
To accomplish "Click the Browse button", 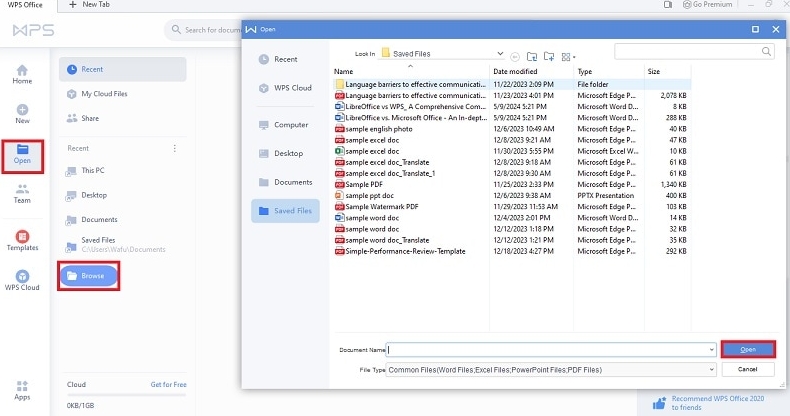I will pos(88,275).
